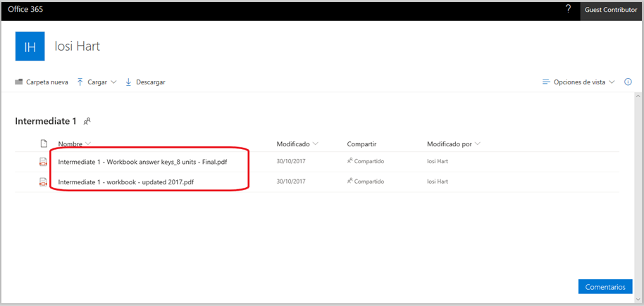Click the Carpeta nueva folder icon
The width and height of the screenshot is (644, 306).
click(x=18, y=82)
